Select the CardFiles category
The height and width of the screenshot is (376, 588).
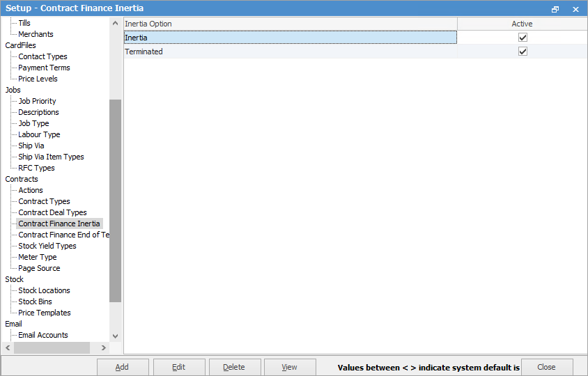tap(21, 45)
